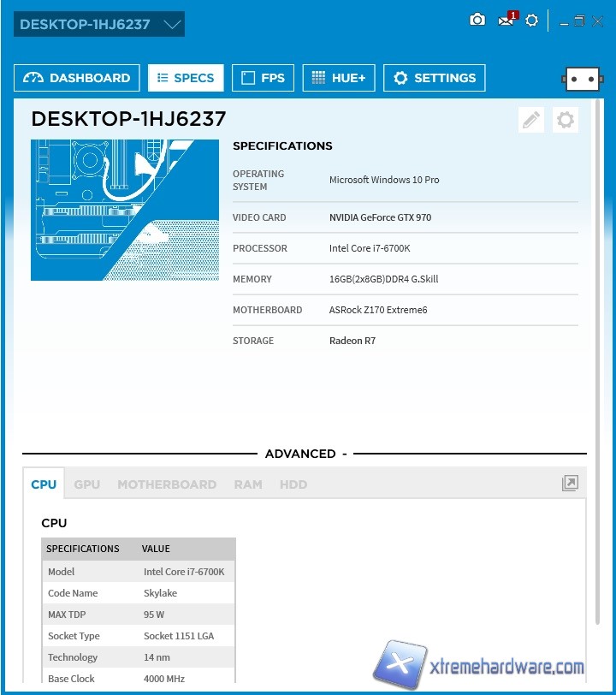
Task: Click the gear icon in the title bar
Action: tap(532, 21)
